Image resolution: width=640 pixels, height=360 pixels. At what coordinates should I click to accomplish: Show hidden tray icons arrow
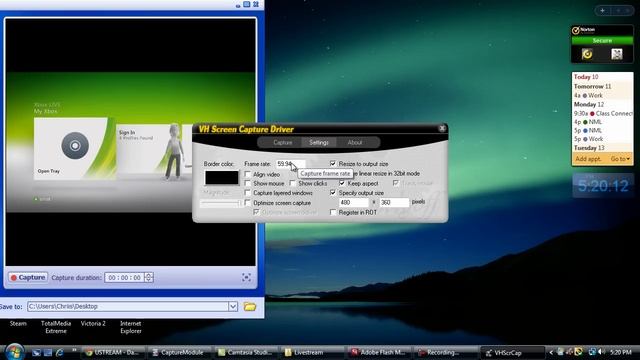point(551,352)
